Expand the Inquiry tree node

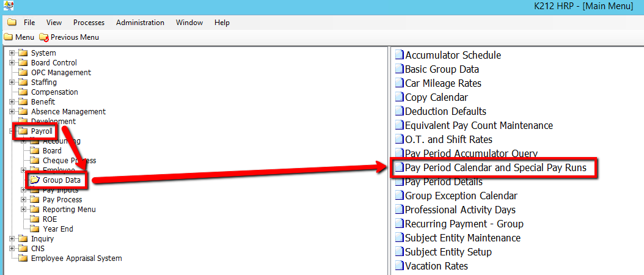(x=12, y=239)
